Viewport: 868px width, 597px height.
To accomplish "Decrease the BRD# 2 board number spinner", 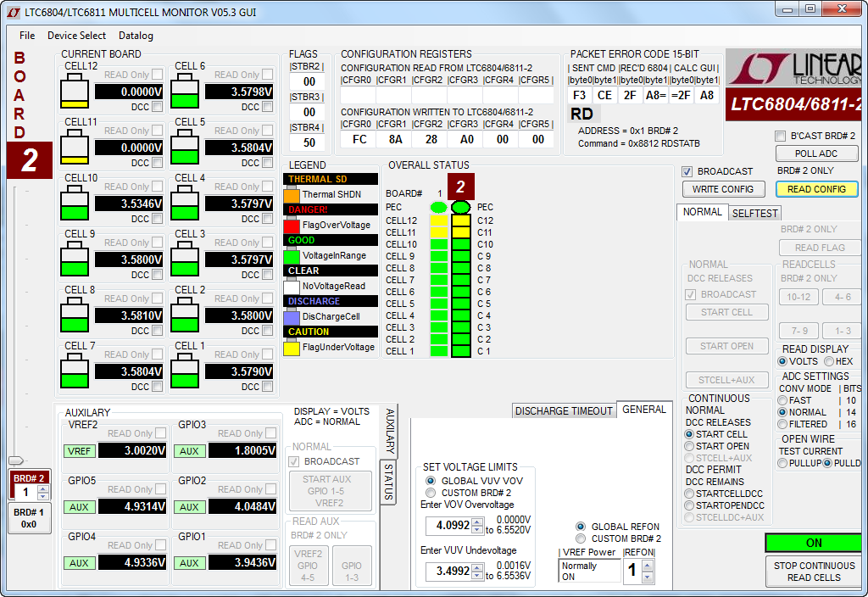I will 42,495.
